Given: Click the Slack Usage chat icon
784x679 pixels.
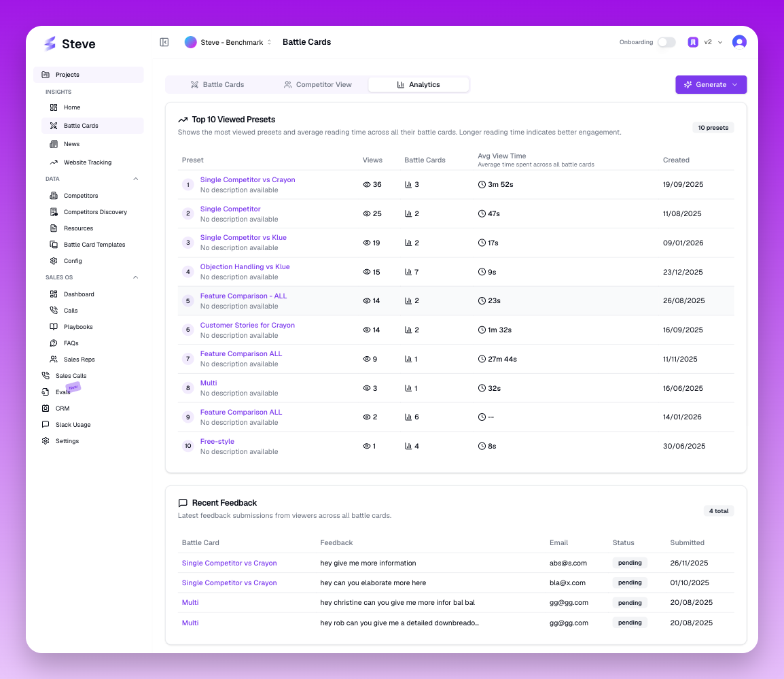Looking at the screenshot, I should (x=46, y=425).
